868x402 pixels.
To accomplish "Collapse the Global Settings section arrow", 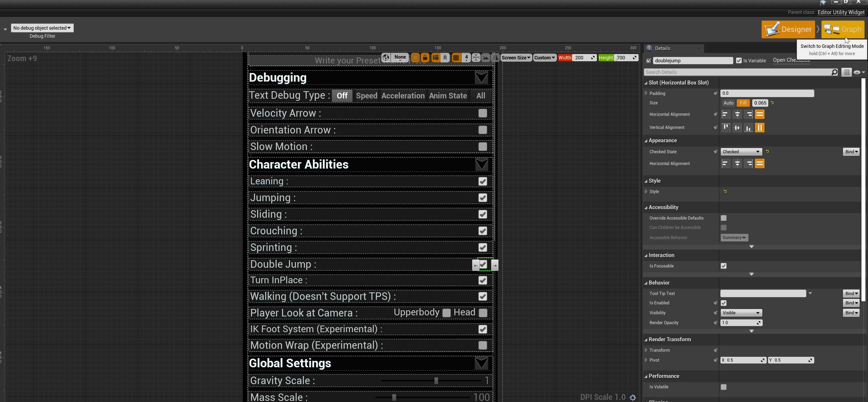I will pyautogui.click(x=481, y=363).
